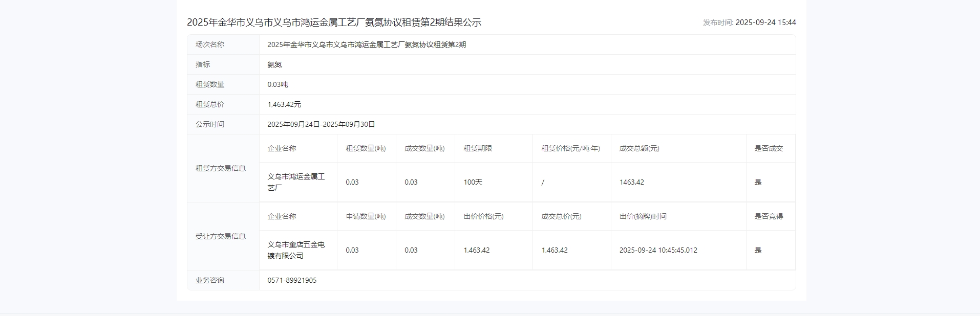Click the page title about 氨氮协议租赁第2期结果公示
Image resolution: width=980 pixels, height=316 pixels.
[334, 22]
